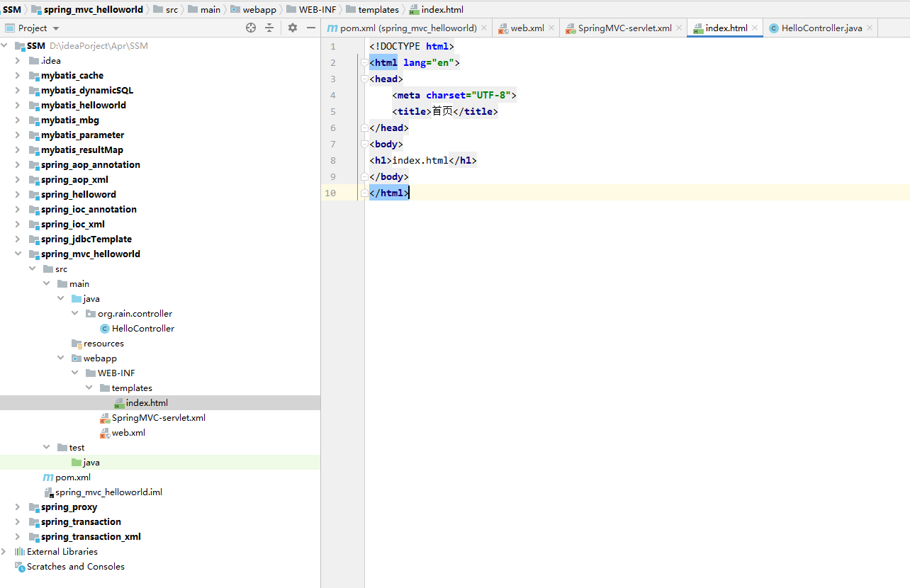Collapse the spring_mvc_helloworld module
Image resolution: width=910 pixels, height=588 pixels.
[x=18, y=254]
